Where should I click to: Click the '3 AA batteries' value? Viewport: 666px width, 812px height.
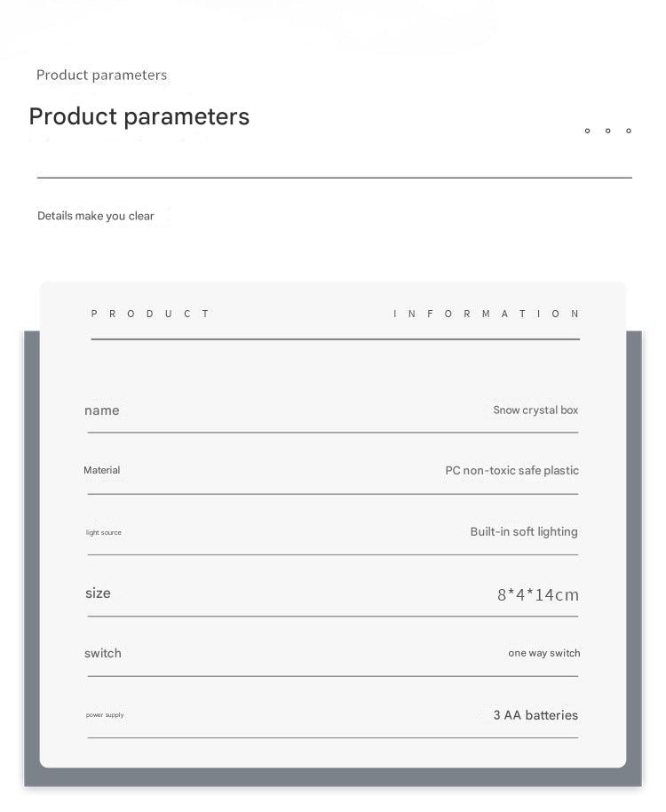pos(535,715)
